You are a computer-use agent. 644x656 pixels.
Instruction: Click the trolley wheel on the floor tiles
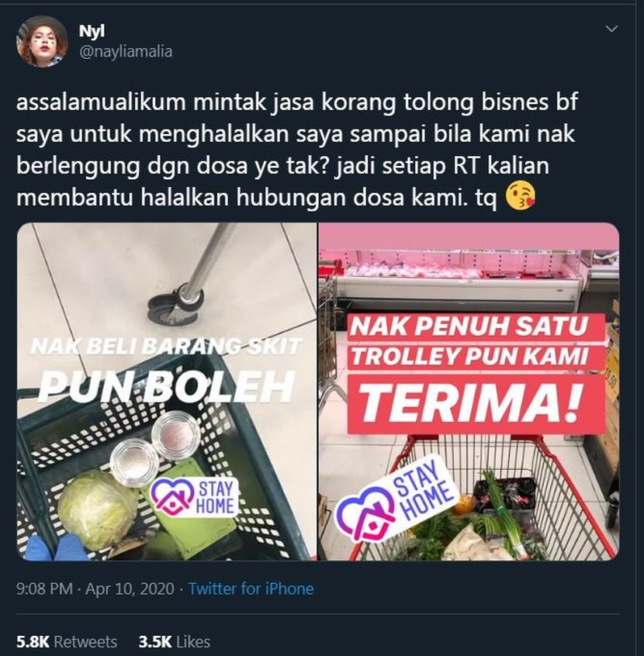pos(177,304)
